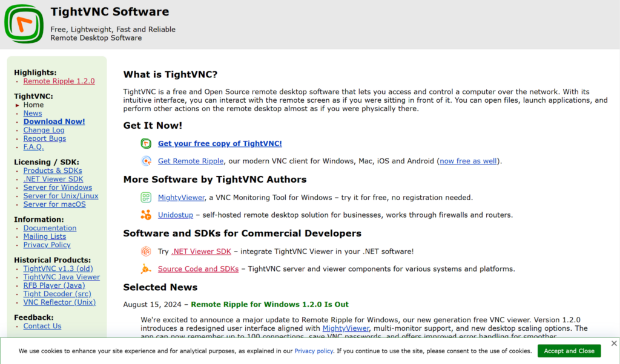Open the Download Now! sidebar link
This screenshot has width=620, height=364.
(54, 122)
